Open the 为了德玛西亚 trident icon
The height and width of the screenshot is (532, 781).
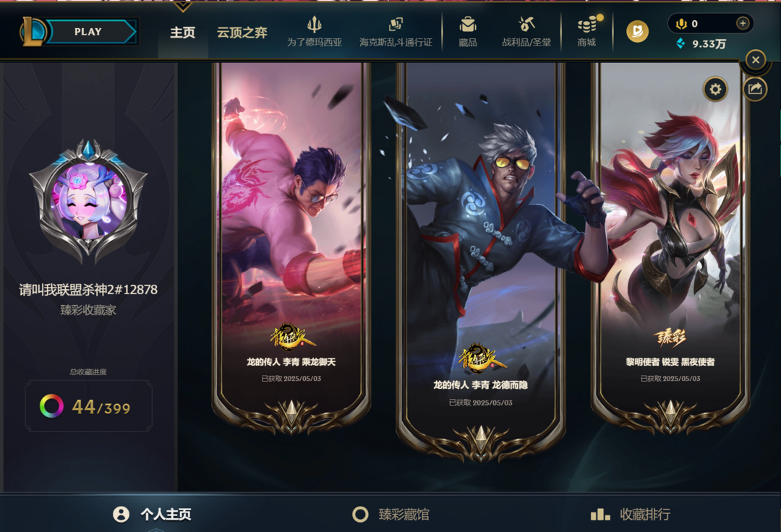[315, 25]
